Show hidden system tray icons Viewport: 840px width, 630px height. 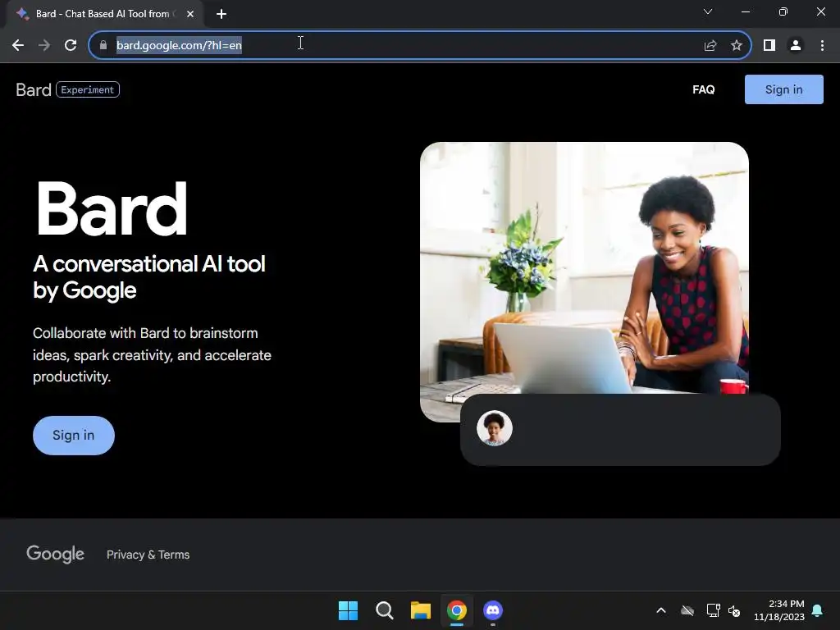tap(661, 610)
